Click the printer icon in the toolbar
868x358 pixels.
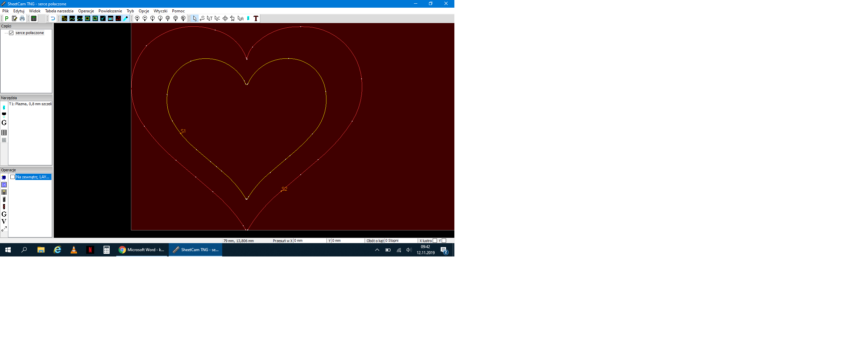click(22, 18)
